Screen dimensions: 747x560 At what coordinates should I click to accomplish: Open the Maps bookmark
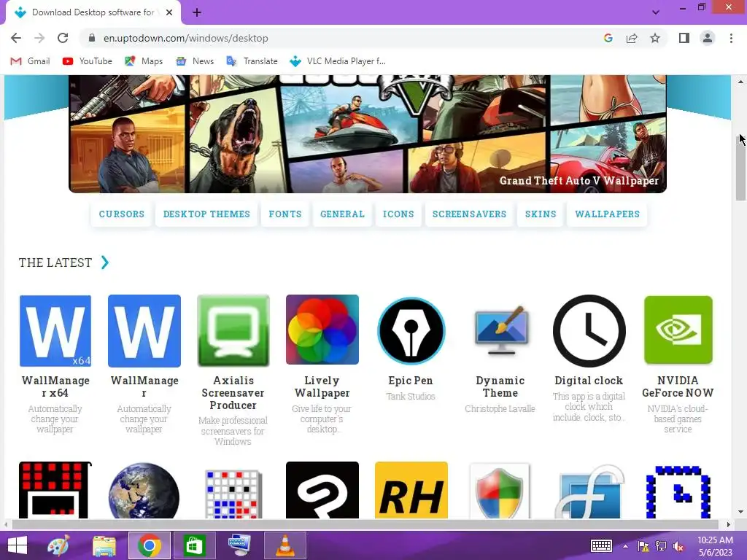(x=144, y=61)
